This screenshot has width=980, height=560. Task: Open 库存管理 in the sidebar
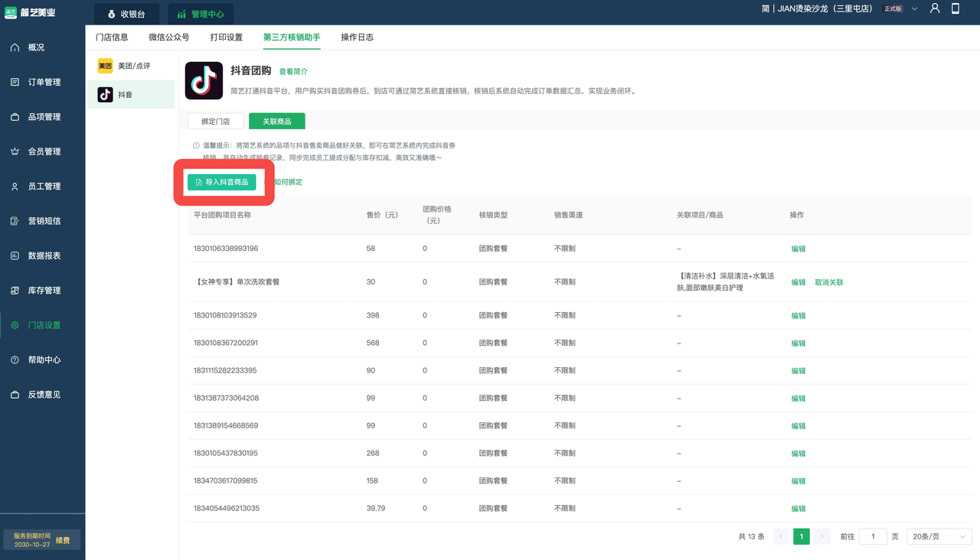pos(44,291)
